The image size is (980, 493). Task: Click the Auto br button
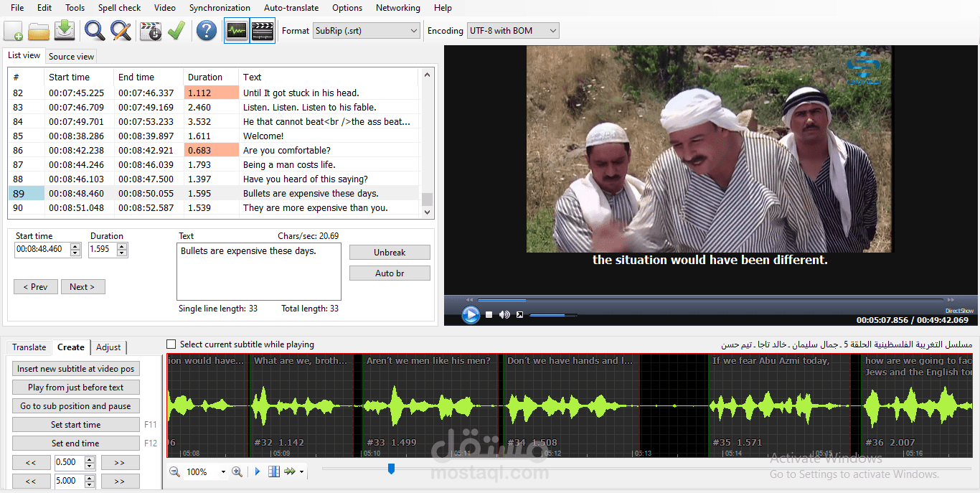(x=390, y=273)
